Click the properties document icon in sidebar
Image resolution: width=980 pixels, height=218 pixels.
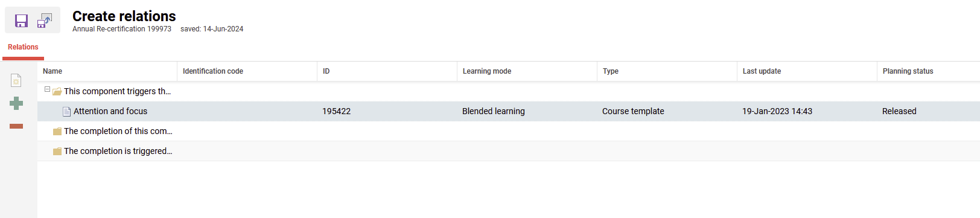pyautogui.click(x=16, y=80)
